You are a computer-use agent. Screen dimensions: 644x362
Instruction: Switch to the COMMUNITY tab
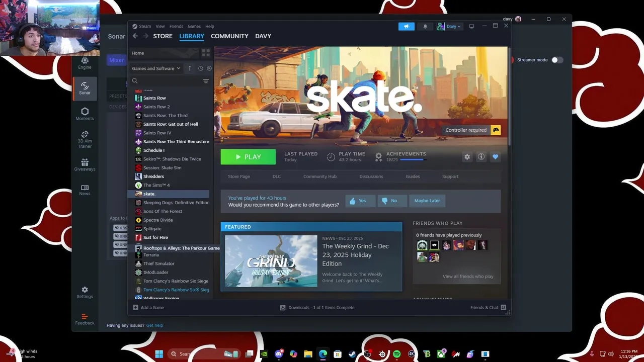229,36
